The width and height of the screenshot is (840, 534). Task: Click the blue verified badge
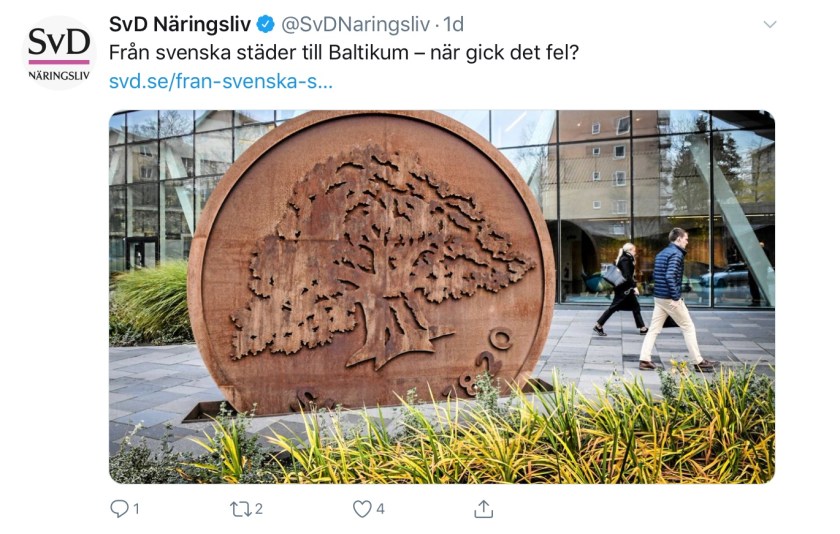pos(265,24)
